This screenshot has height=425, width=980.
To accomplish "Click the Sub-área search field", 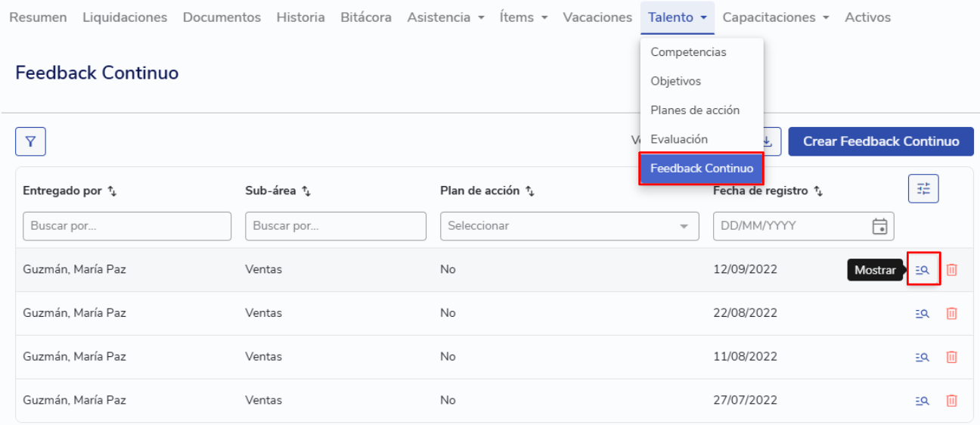I will 335,226.
